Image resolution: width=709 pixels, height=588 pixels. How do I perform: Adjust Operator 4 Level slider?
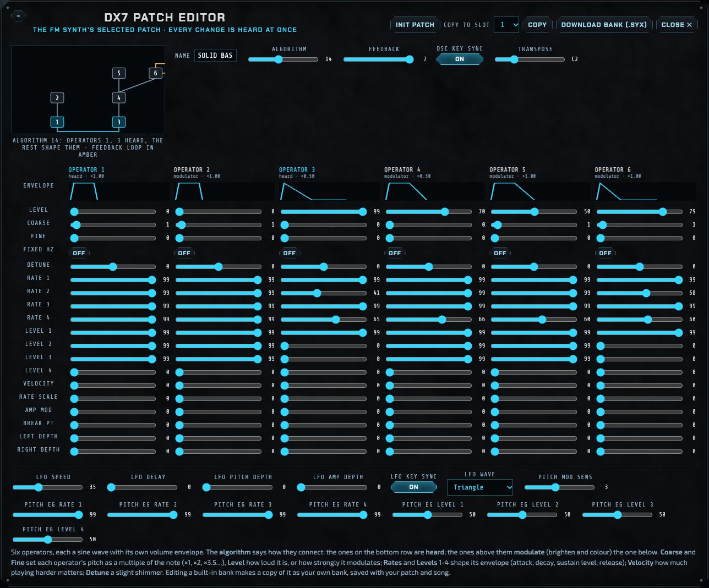click(x=429, y=212)
